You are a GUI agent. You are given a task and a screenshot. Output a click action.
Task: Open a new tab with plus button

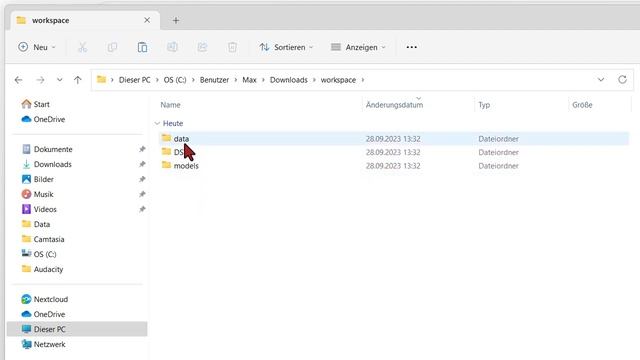click(176, 20)
